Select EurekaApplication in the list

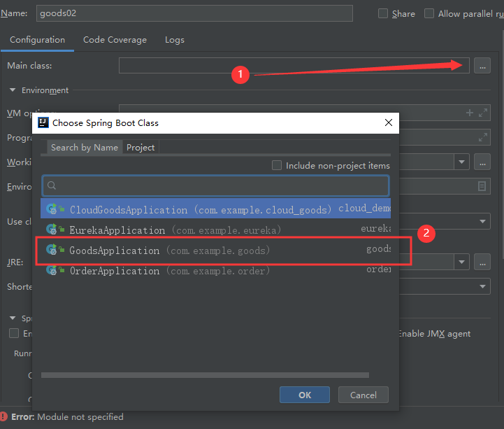point(215,230)
